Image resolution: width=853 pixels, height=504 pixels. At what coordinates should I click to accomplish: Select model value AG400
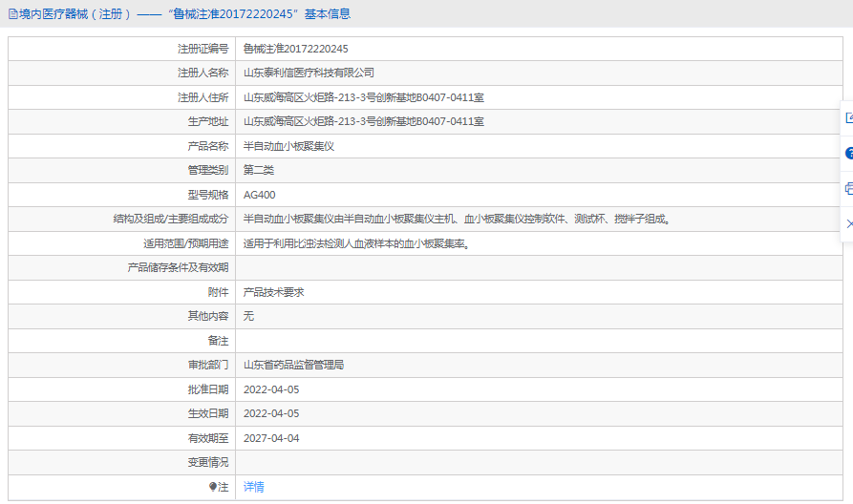click(x=260, y=195)
